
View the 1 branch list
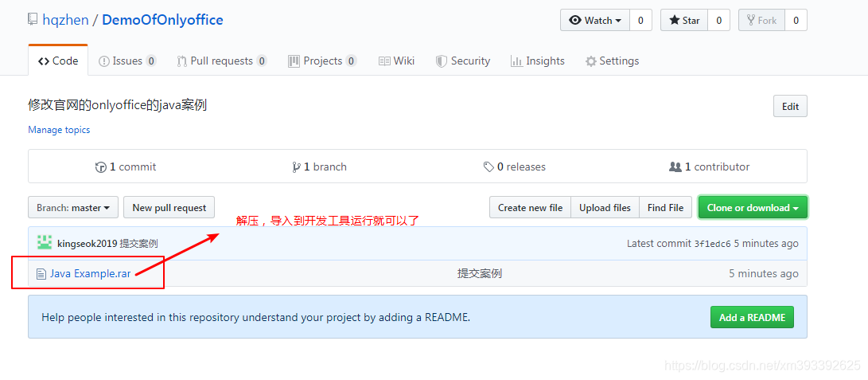pyautogui.click(x=319, y=166)
